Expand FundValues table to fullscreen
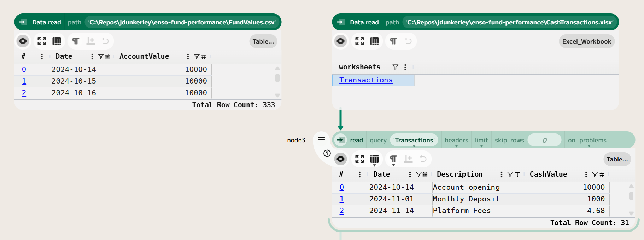 pos(42,41)
